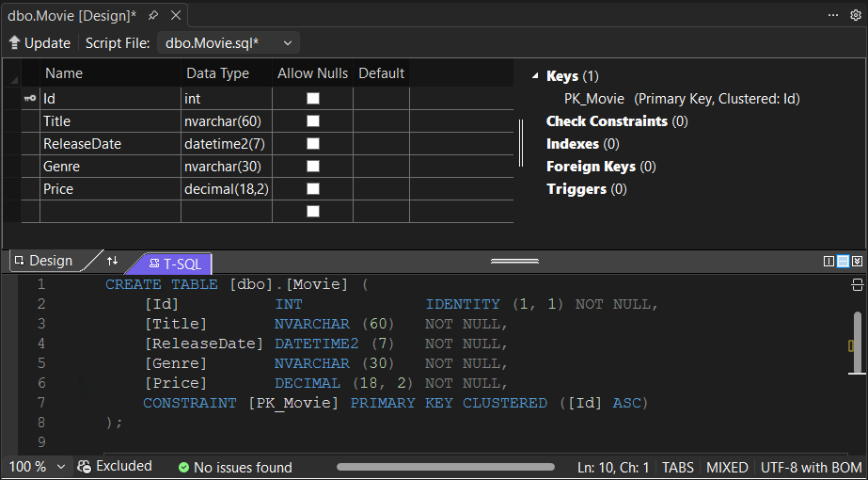Select the Indexes section
This screenshot has width=868, height=480.
coord(582,144)
